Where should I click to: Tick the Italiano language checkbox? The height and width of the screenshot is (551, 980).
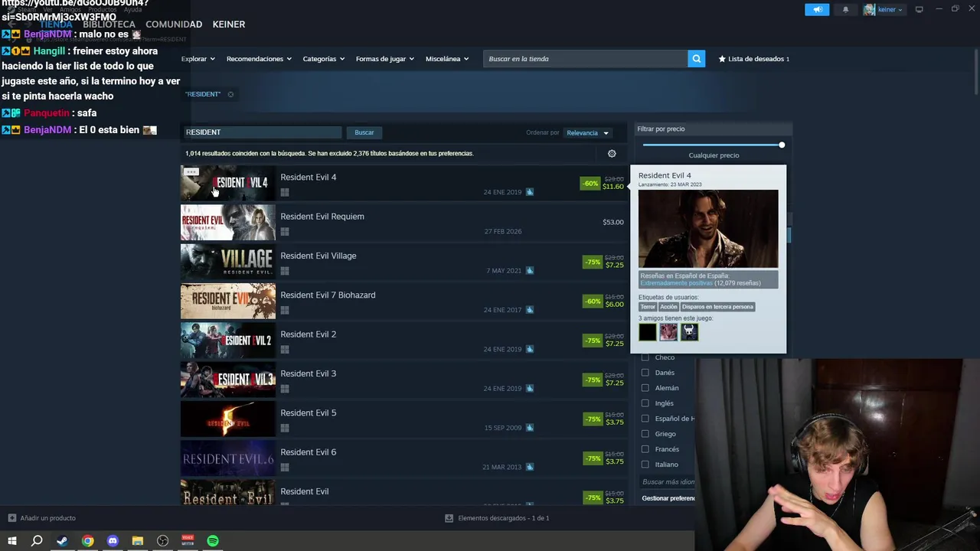pos(645,465)
